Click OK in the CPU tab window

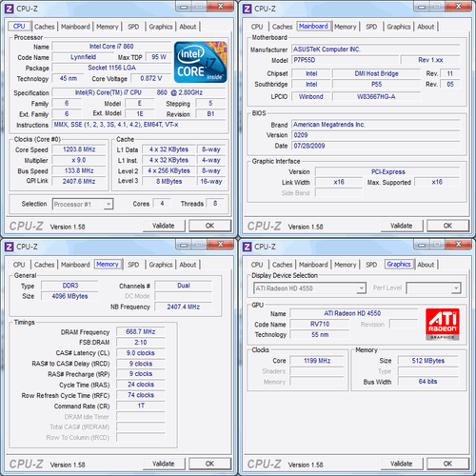coord(209,226)
